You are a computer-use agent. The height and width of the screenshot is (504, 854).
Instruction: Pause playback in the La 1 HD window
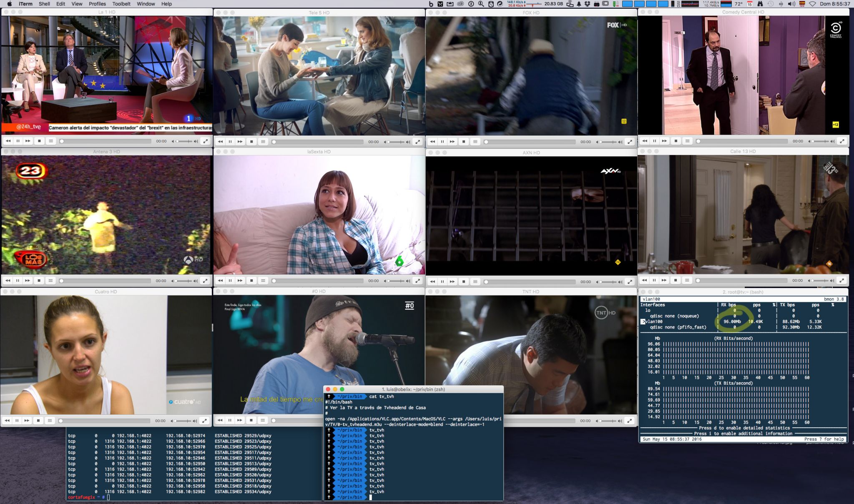pos(18,141)
